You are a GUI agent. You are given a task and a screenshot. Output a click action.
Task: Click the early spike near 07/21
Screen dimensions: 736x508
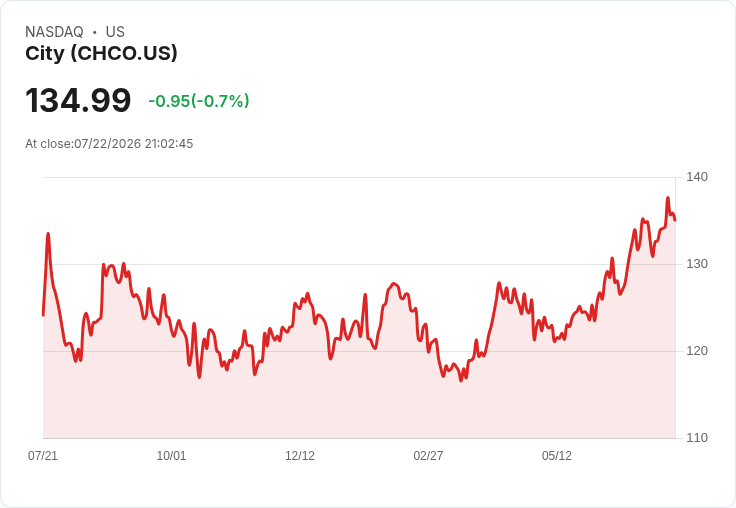click(x=48, y=233)
